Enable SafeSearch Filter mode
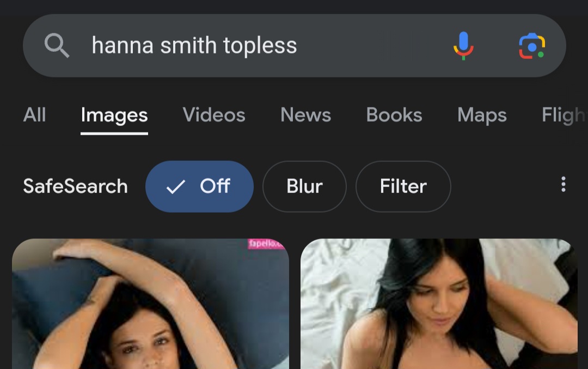 coord(403,186)
